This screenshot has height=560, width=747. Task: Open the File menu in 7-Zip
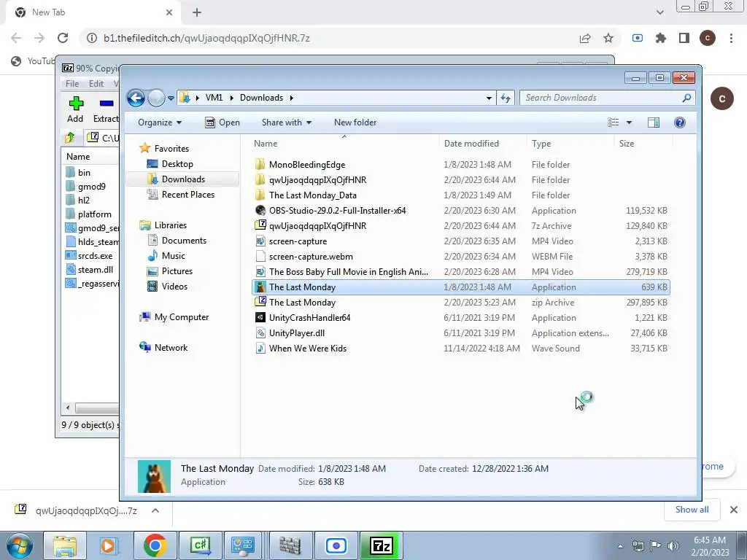click(x=72, y=83)
